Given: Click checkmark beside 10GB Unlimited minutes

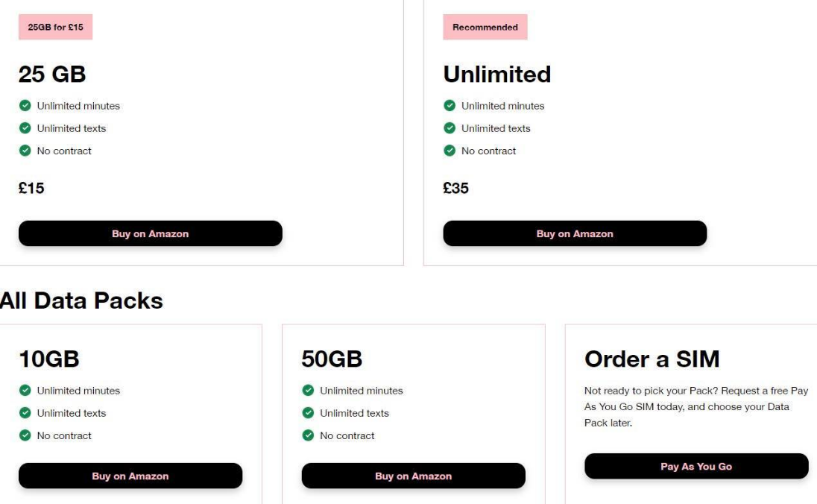Looking at the screenshot, I should click(x=25, y=391).
